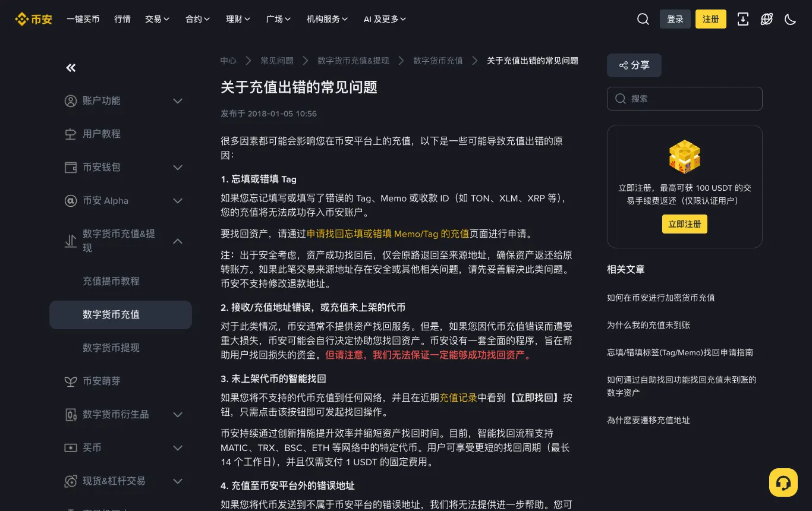Viewport: 812px width, 511px height.
Task: Click the download app icon in header
Action: click(x=743, y=19)
